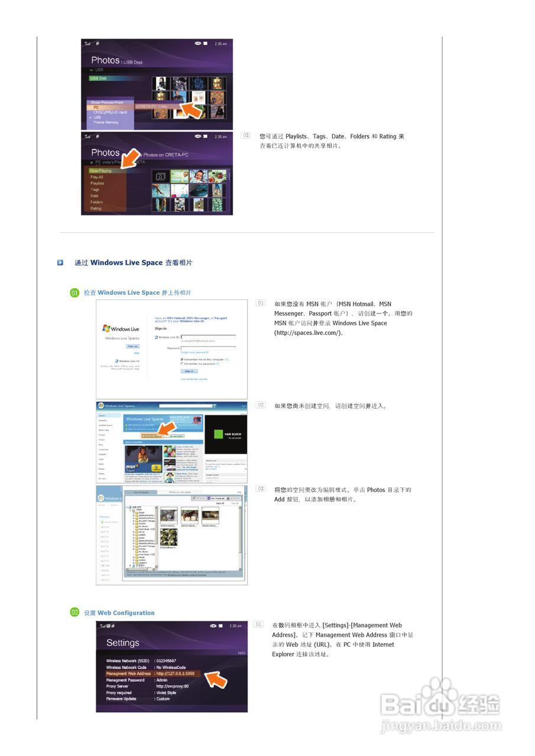The height and width of the screenshot is (756, 535).
Task: Click the Windows Live Spaces header orb icon
Action: tap(101, 406)
